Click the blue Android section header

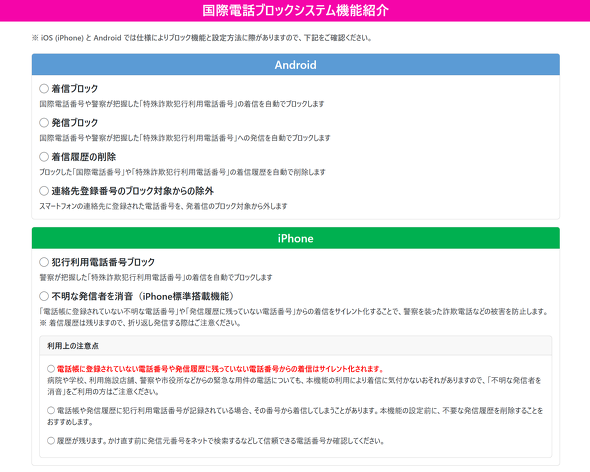coord(295,65)
